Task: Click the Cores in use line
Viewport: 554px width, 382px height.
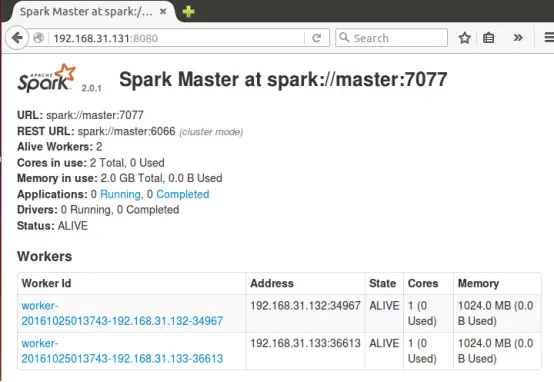Action: 91,163
